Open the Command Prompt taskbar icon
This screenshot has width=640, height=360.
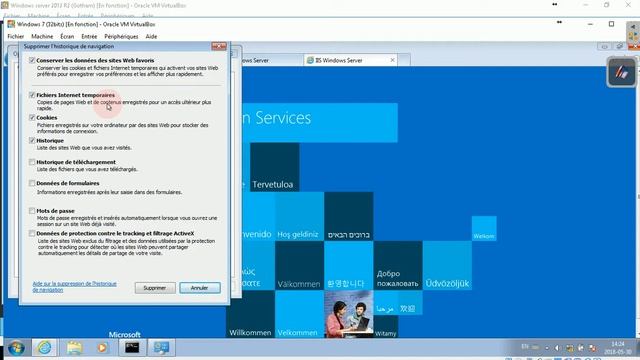click(132, 348)
